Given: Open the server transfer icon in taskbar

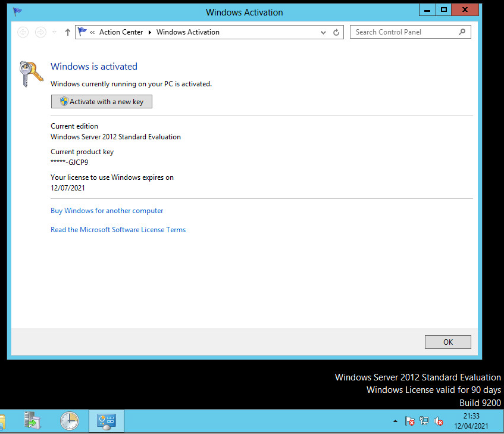Looking at the screenshot, I should click(x=32, y=420).
